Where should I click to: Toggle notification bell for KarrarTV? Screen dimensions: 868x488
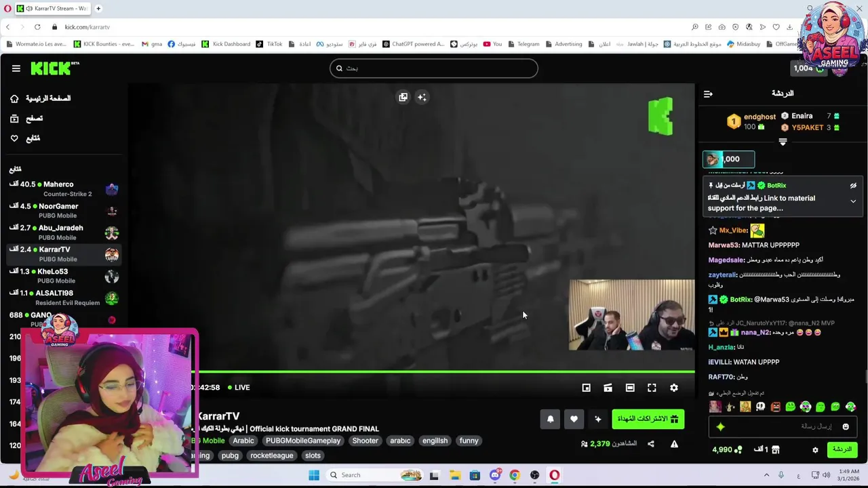pos(550,419)
